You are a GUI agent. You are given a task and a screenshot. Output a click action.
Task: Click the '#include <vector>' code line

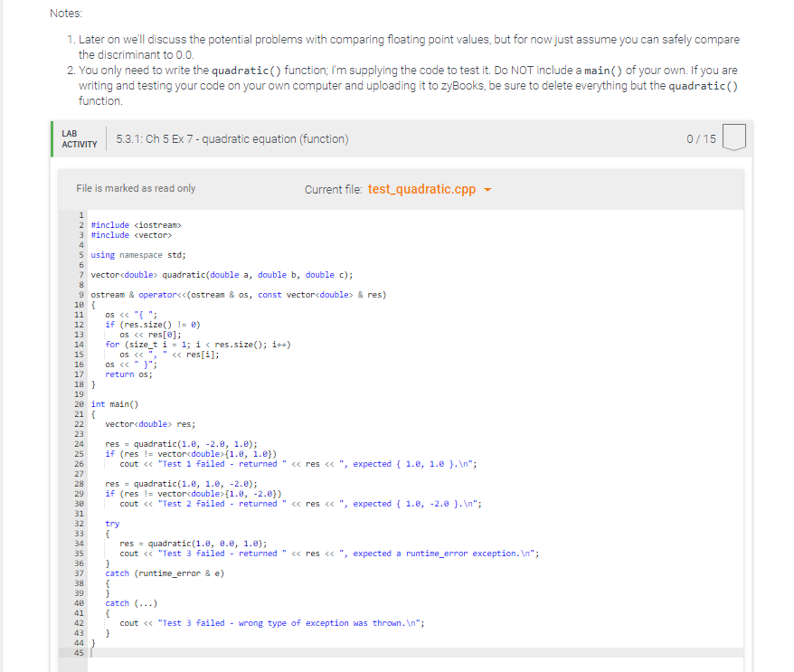(x=131, y=235)
